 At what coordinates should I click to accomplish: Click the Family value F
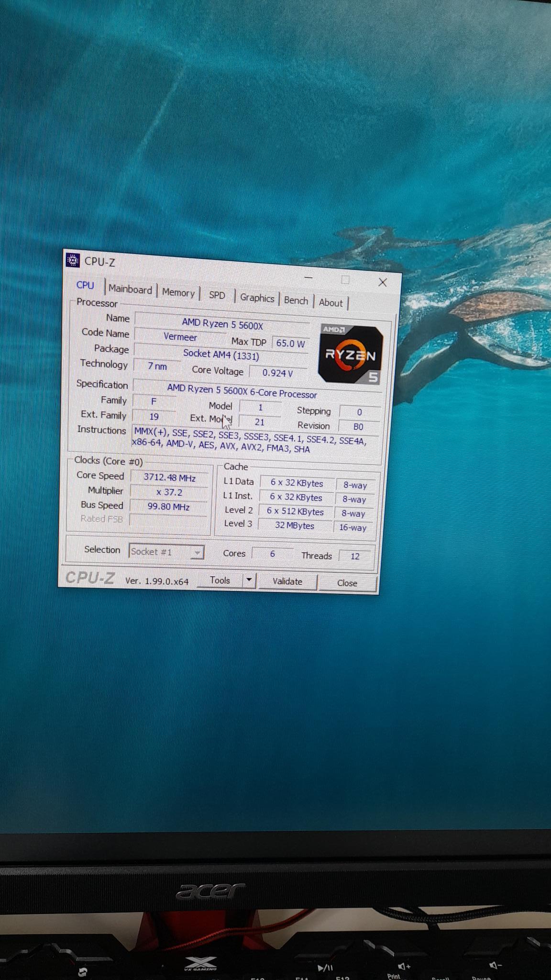[x=154, y=402]
